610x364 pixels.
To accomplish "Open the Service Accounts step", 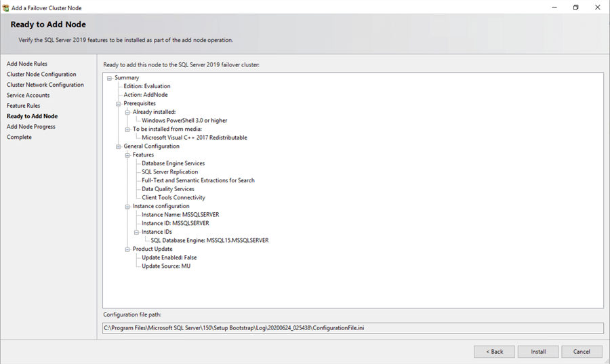I will [x=28, y=96].
